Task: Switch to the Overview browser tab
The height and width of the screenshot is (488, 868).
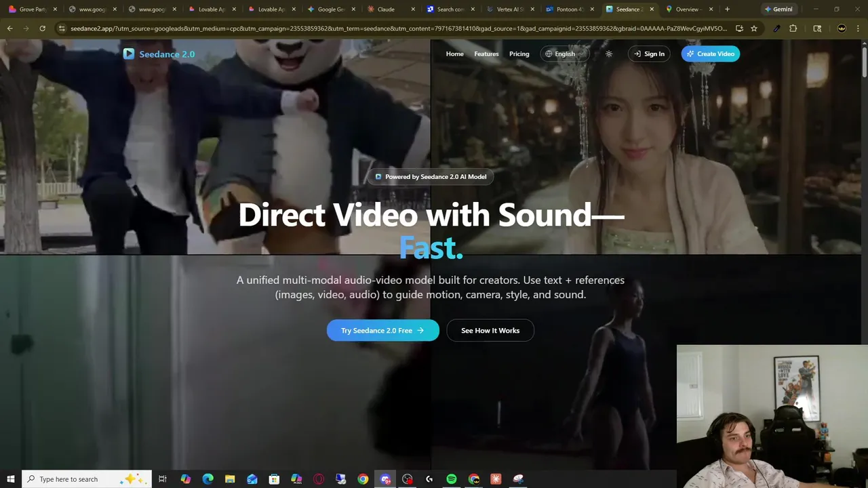Action: [x=688, y=9]
